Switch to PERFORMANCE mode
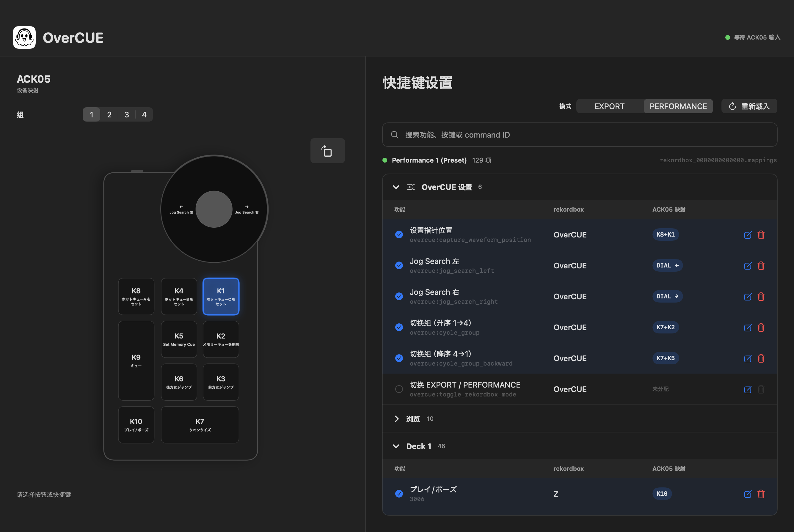This screenshot has width=794, height=532. tap(678, 106)
